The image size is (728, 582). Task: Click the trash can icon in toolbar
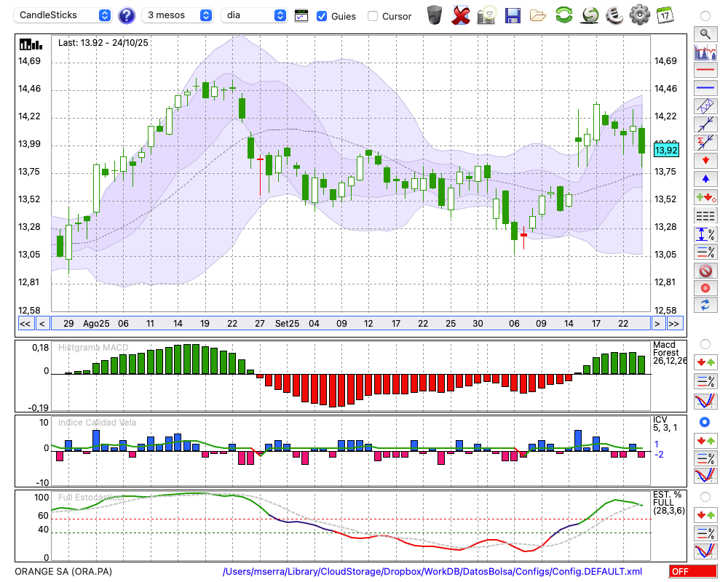coord(435,15)
